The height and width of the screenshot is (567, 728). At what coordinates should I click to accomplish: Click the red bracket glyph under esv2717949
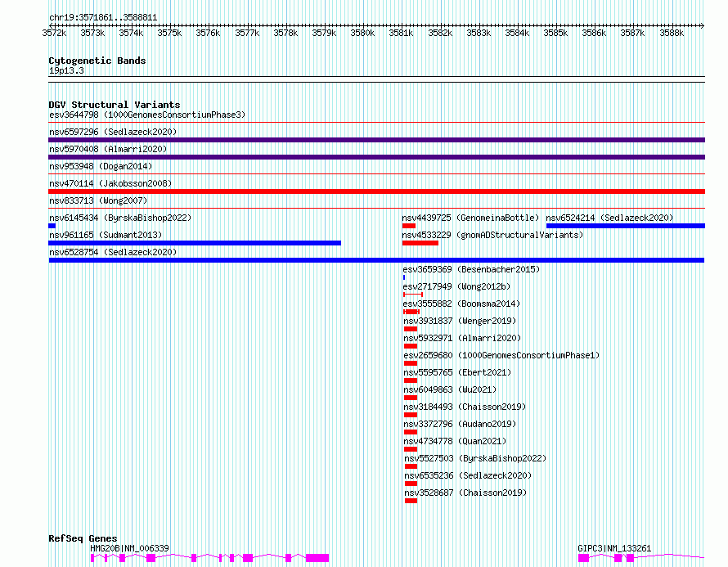click(x=413, y=295)
